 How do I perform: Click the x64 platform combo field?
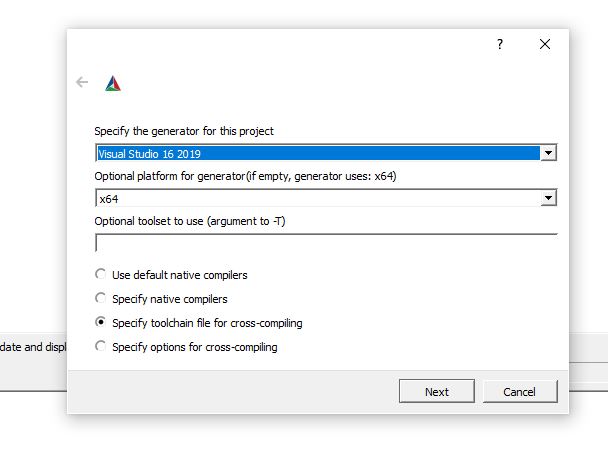[317, 199]
